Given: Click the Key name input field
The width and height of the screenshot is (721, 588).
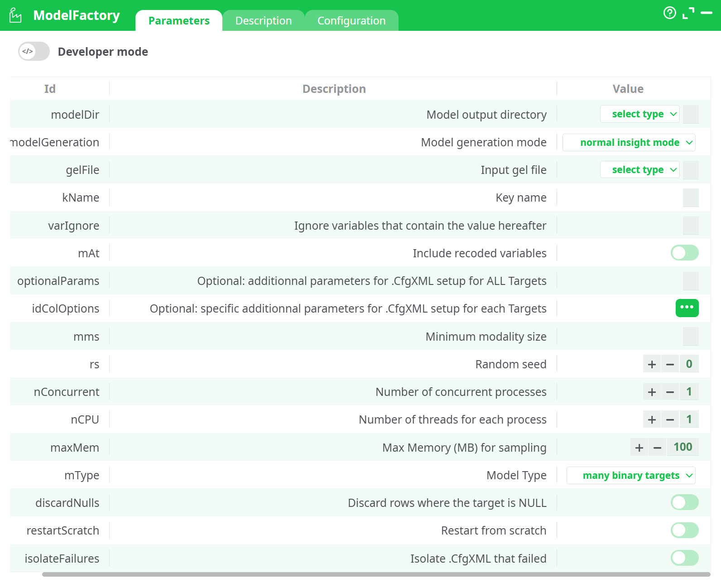Looking at the screenshot, I should click(x=690, y=198).
